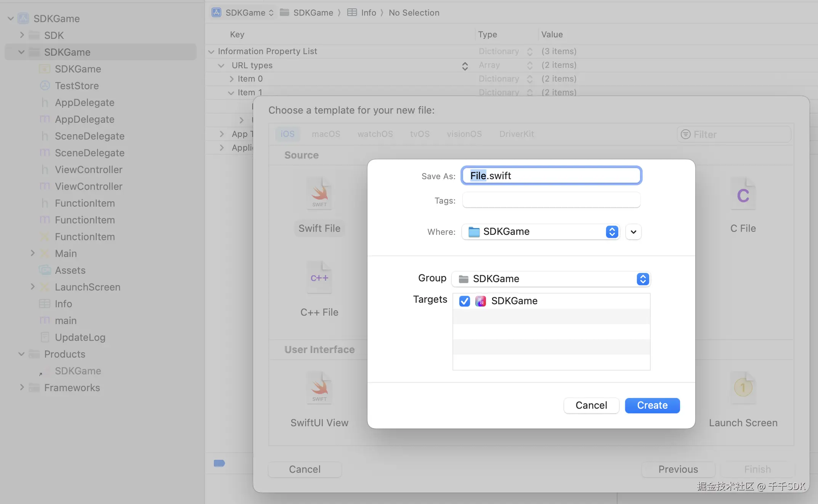
Task: Click the SDKGame app icon in Targets
Action: 481,301
